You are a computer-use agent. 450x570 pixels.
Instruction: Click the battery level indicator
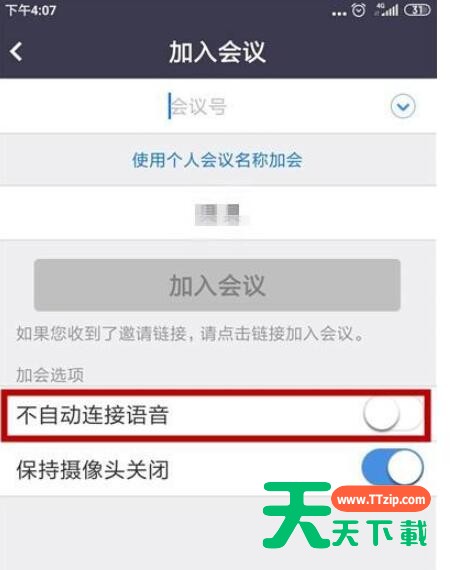[x=417, y=10]
